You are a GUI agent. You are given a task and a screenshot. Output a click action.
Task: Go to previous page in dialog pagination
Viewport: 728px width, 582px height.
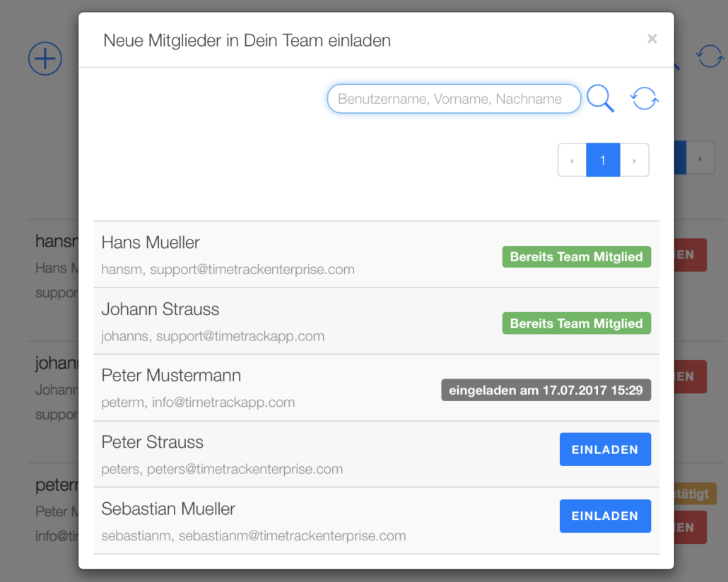coord(572,160)
